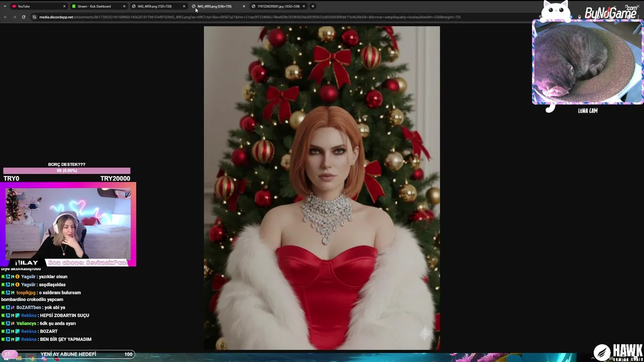Click the Luna Cam cat video feed

[x=587, y=62]
